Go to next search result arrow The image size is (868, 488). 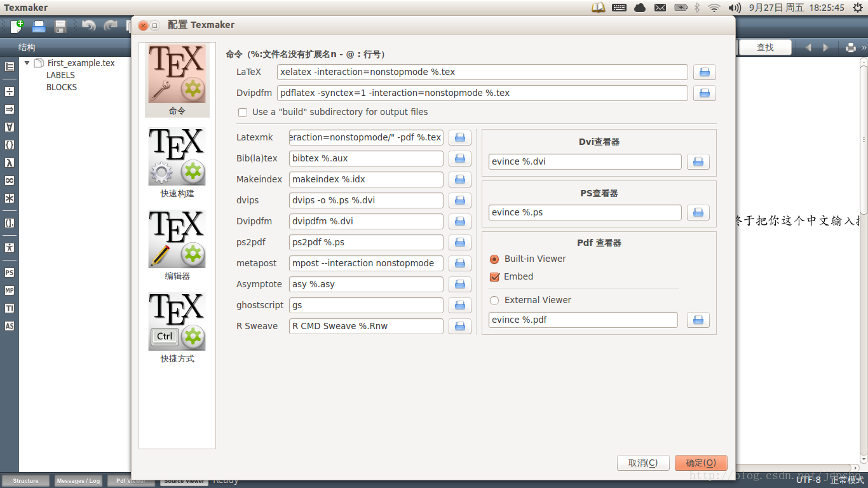825,48
